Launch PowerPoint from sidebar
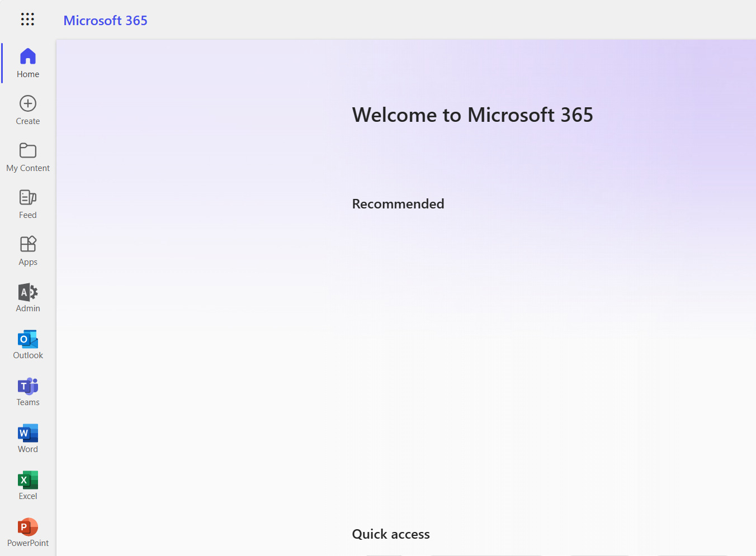756x556 pixels. tap(28, 533)
